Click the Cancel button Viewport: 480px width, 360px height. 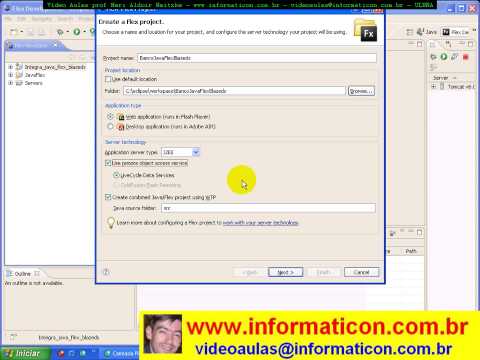pos(361,272)
